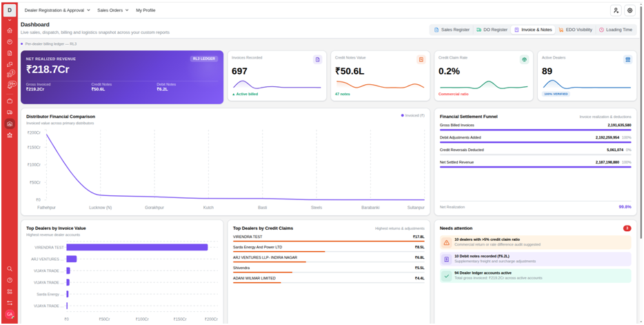The image size is (644, 325).
Task: Open the help question mark icon
Action: click(x=10, y=280)
